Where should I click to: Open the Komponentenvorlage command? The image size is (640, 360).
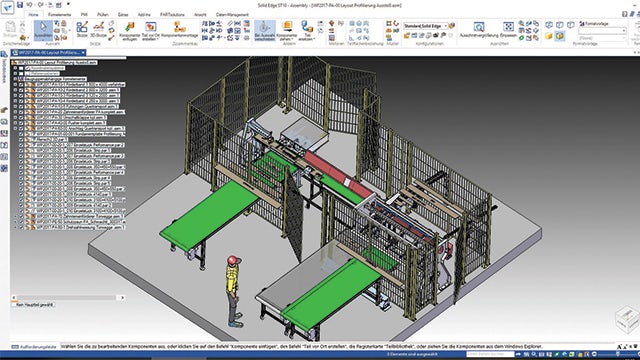180,30
